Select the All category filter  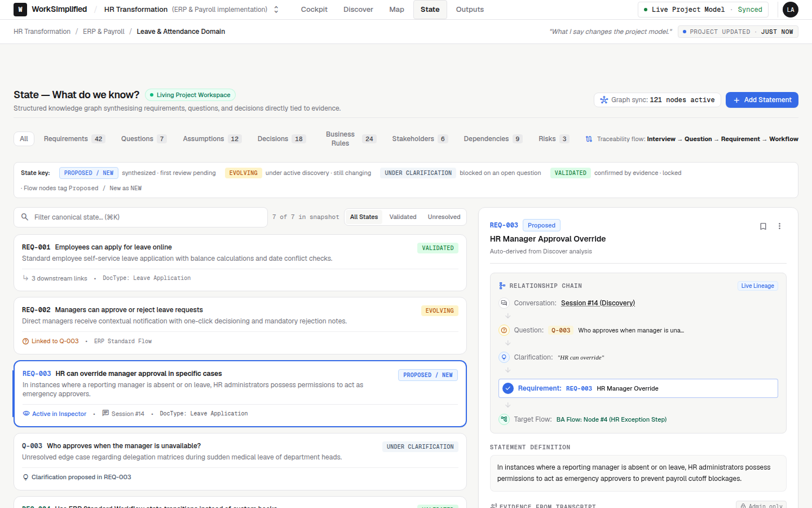tap(24, 139)
